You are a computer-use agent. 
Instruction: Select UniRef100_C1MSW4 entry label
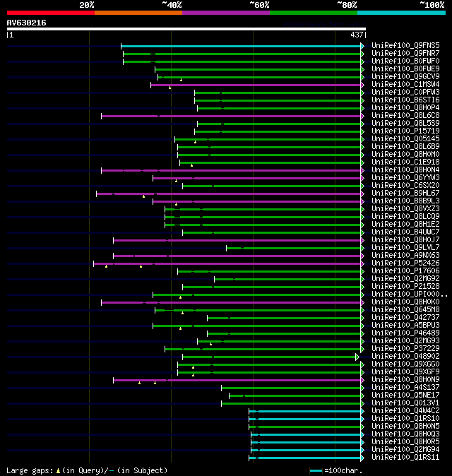click(x=405, y=84)
